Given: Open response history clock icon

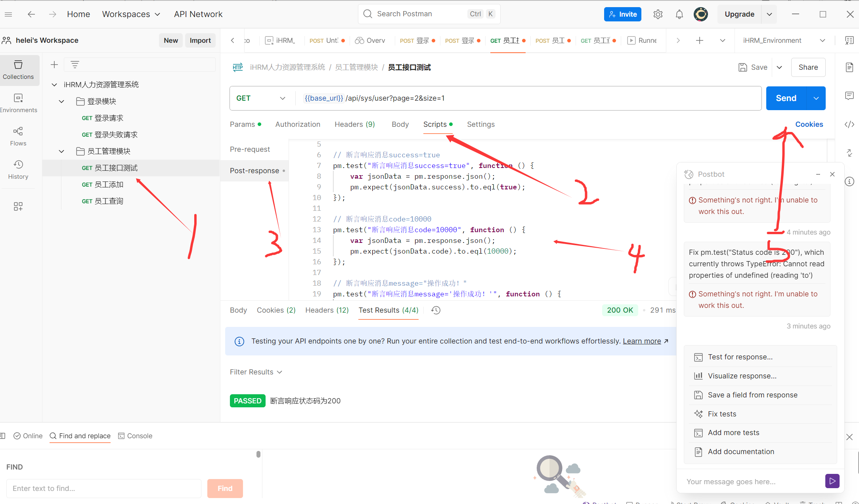Looking at the screenshot, I should tap(436, 310).
